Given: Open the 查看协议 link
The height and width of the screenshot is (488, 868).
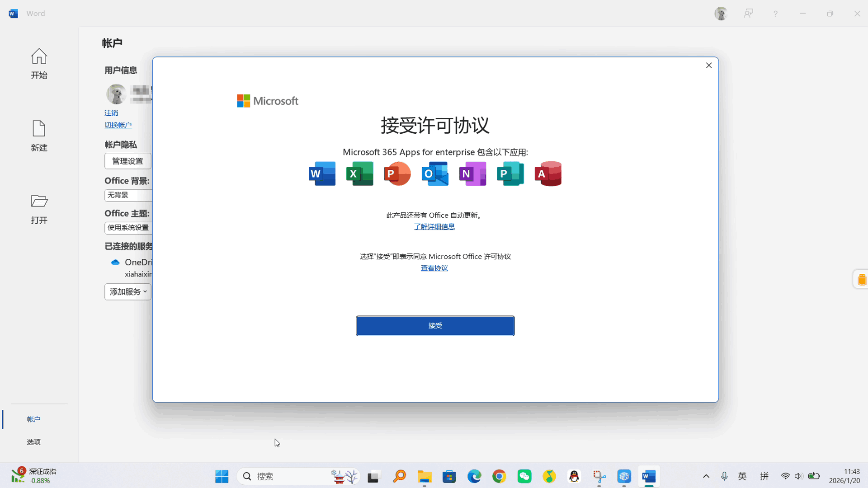Looking at the screenshot, I should pos(434,267).
